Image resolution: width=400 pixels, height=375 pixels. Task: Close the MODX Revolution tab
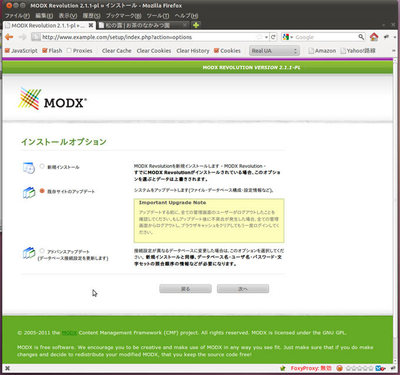(91, 25)
